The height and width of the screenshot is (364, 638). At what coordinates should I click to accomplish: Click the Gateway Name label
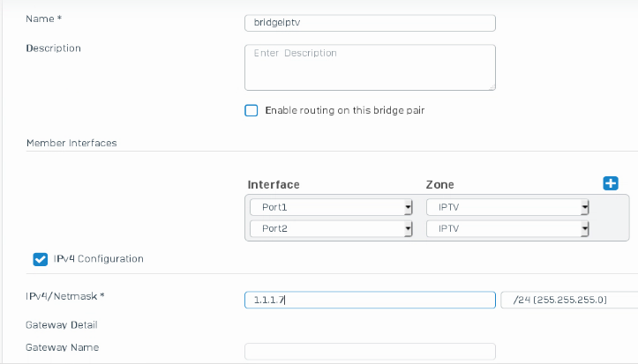63,347
